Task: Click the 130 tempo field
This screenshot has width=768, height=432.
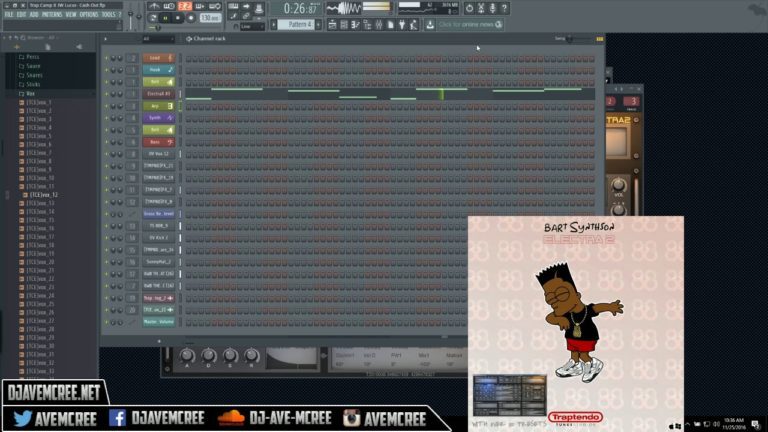Action: (210, 18)
